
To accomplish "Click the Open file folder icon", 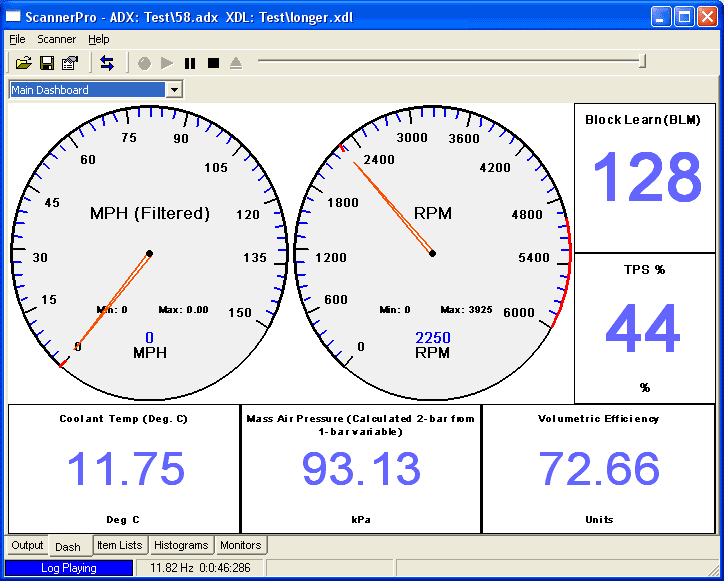I will tap(24, 63).
